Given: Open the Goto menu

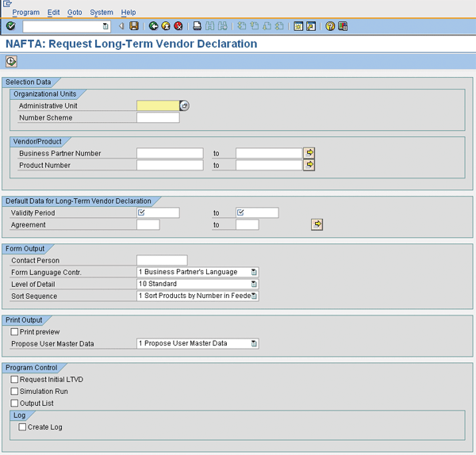Looking at the screenshot, I should [x=75, y=13].
